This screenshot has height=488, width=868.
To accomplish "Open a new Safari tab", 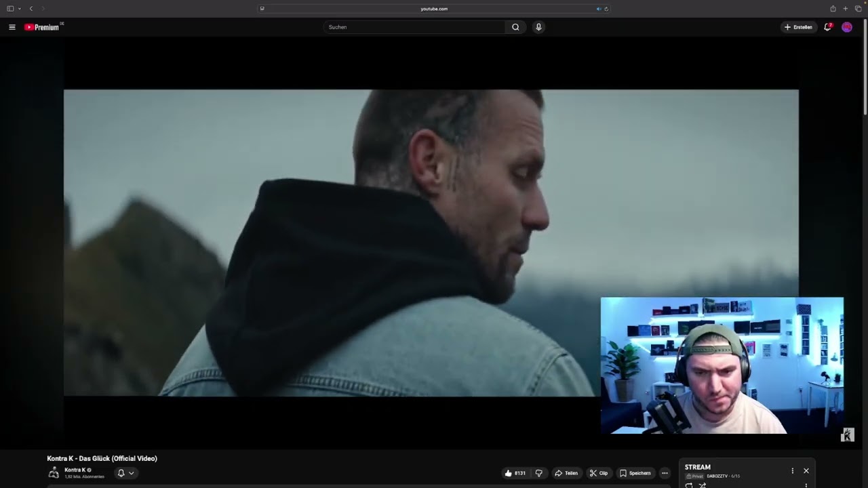I will pyautogui.click(x=846, y=9).
